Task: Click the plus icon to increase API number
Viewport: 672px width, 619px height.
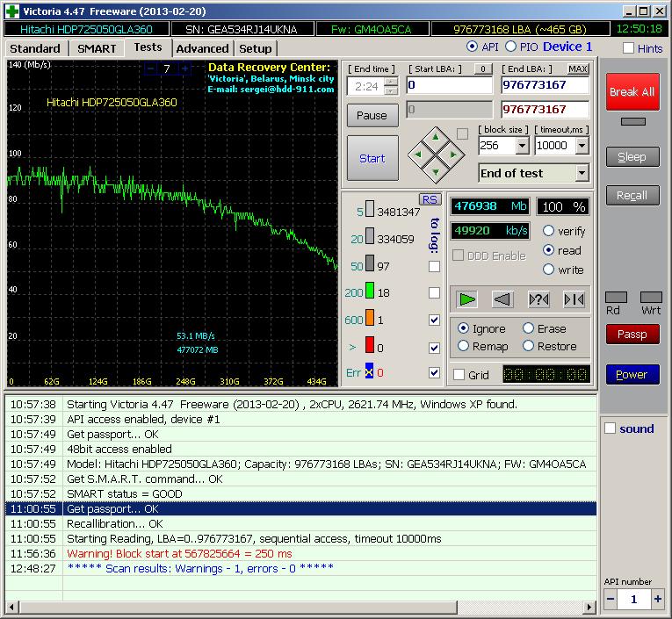Action: [658, 599]
